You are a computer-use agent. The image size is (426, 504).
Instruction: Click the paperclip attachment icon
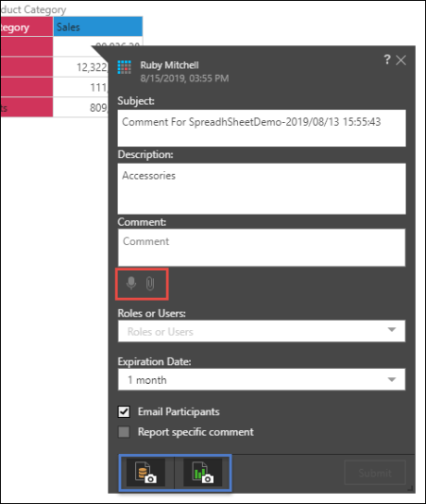point(150,284)
